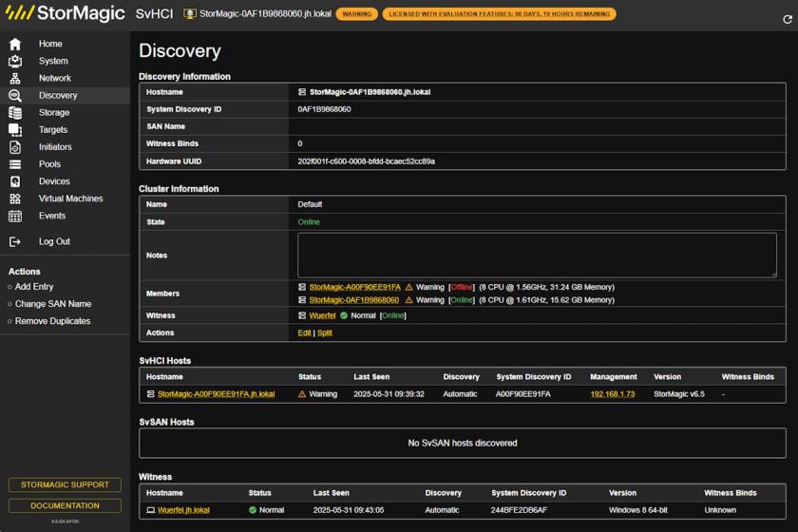Viewport: 798px width, 532px height.
Task: Open StorMagic-A00F90EE91FA member link
Action: [354, 287]
